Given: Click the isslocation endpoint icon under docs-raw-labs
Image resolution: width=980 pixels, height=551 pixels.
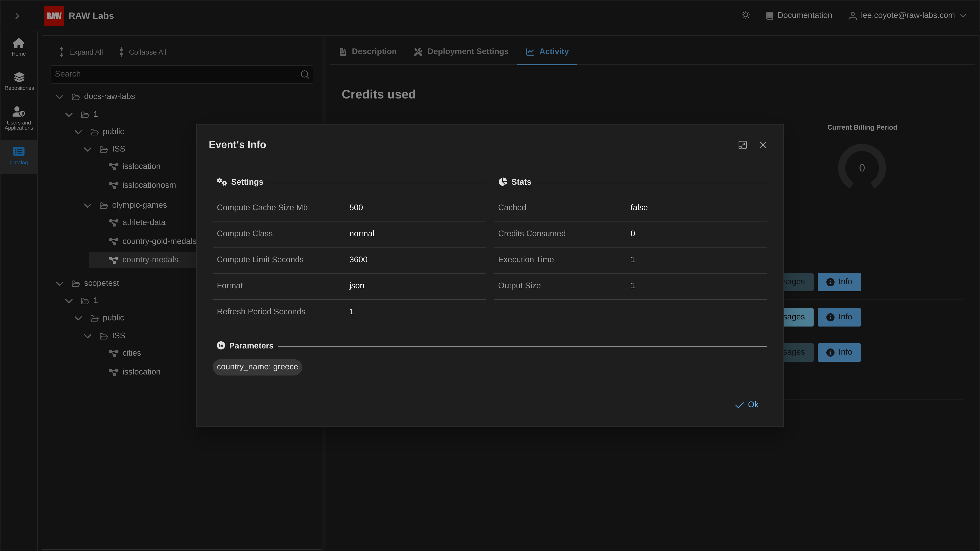Looking at the screenshot, I should 114,167.
